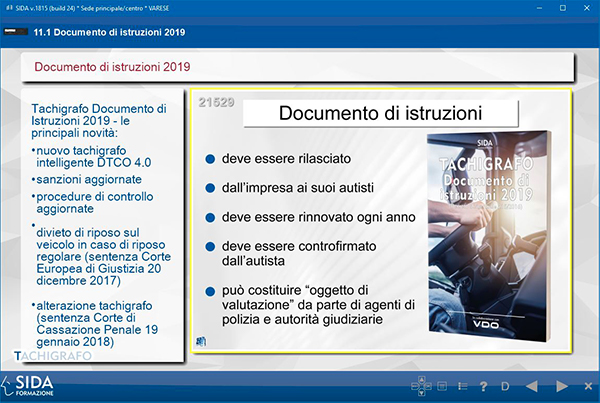Click the D button in bottom toolbar
This screenshot has width=600, height=403.
pos(505,386)
